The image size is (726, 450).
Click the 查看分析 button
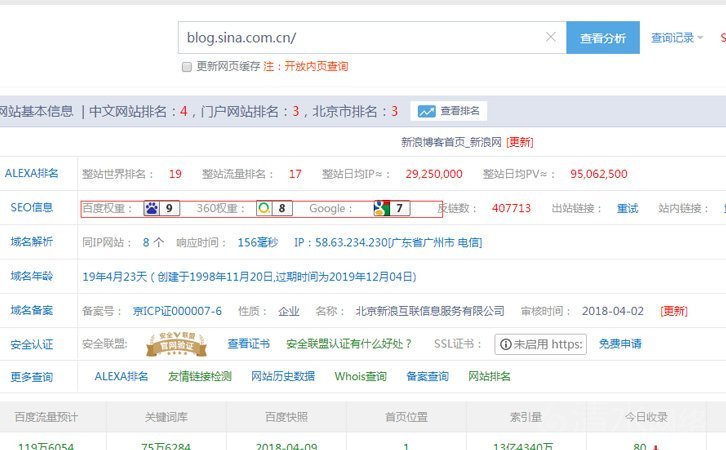[x=603, y=38]
